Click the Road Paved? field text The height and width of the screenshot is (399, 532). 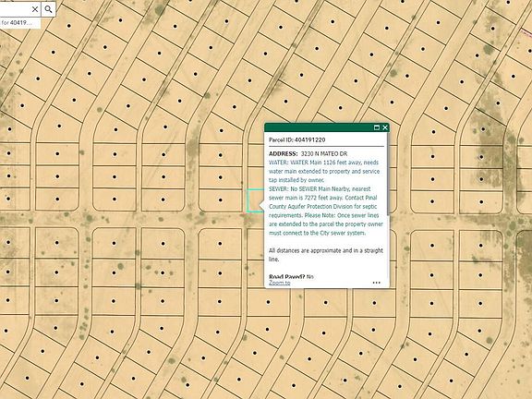pyautogui.click(x=291, y=276)
